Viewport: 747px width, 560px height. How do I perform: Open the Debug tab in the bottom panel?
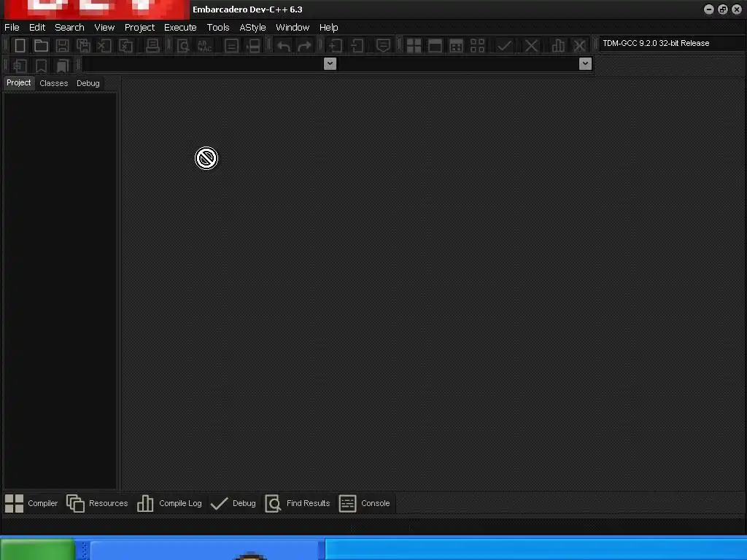233,503
